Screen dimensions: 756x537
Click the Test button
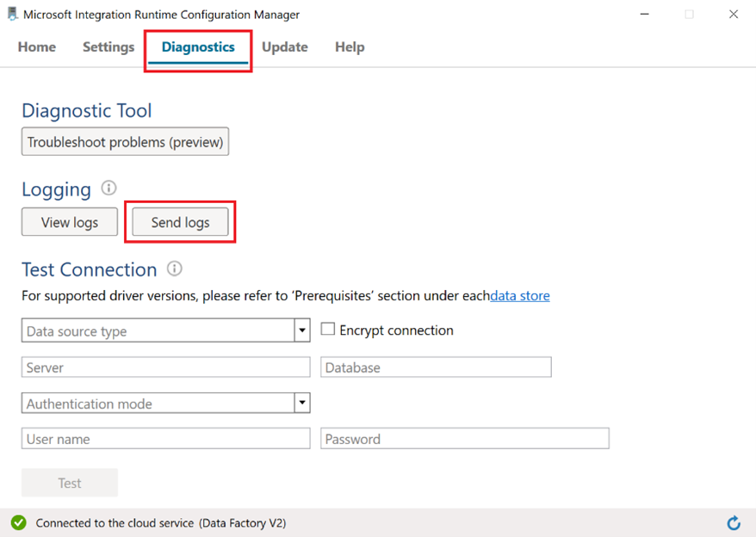(x=69, y=482)
